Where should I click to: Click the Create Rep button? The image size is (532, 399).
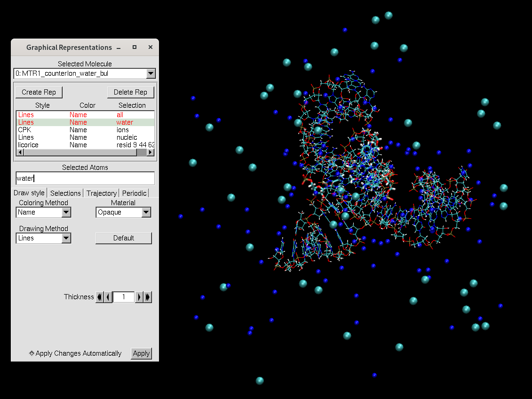click(39, 92)
